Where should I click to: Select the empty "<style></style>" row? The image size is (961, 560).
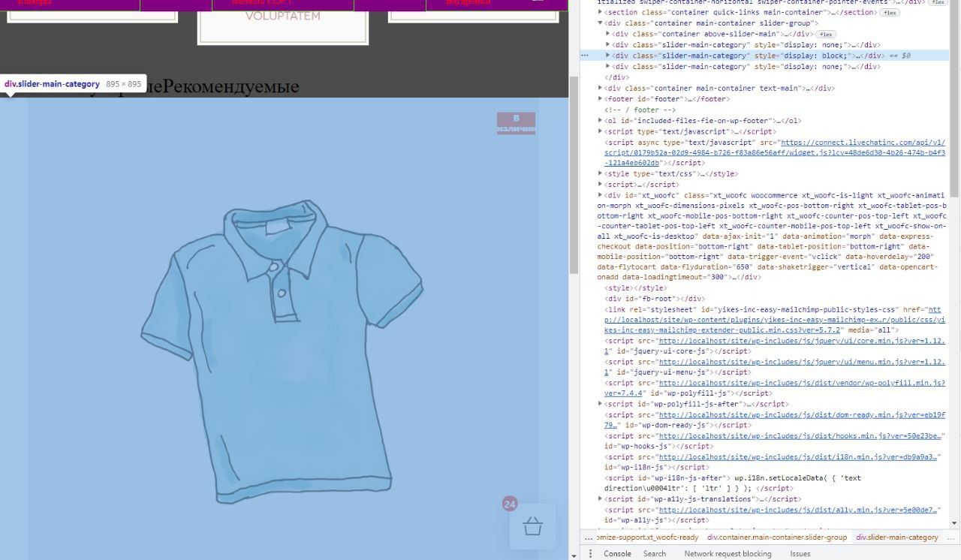(635, 288)
